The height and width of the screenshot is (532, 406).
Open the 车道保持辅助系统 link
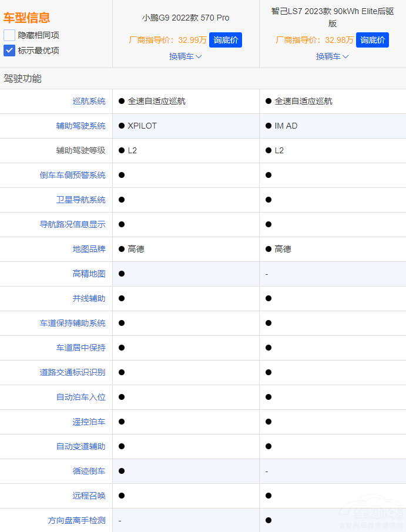[72, 323]
